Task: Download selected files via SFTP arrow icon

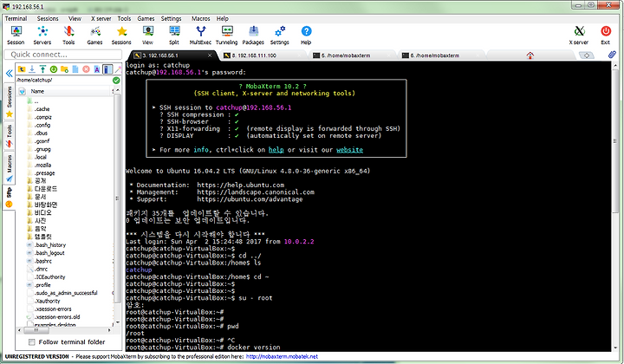Action: 32,69
